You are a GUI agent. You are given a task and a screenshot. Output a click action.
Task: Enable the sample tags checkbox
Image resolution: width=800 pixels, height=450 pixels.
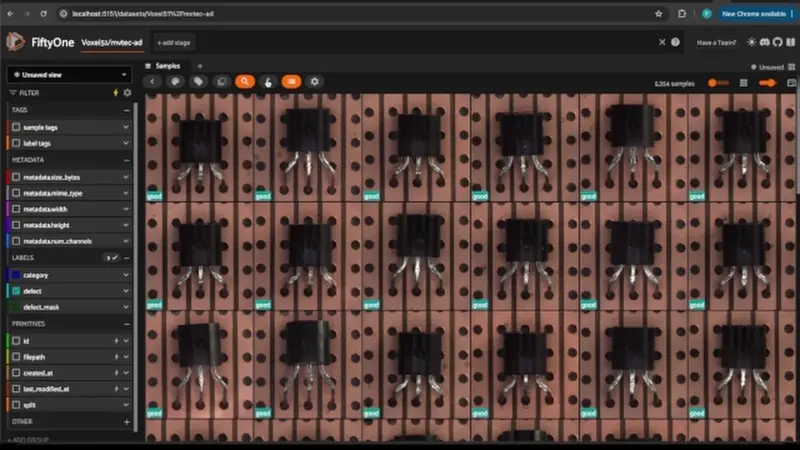point(16,127)
